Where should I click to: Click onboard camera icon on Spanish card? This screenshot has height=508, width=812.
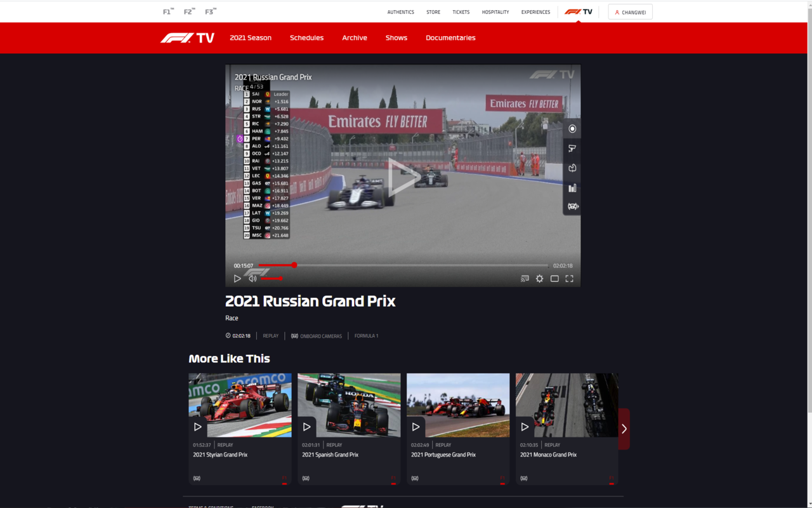click(306, 478)
